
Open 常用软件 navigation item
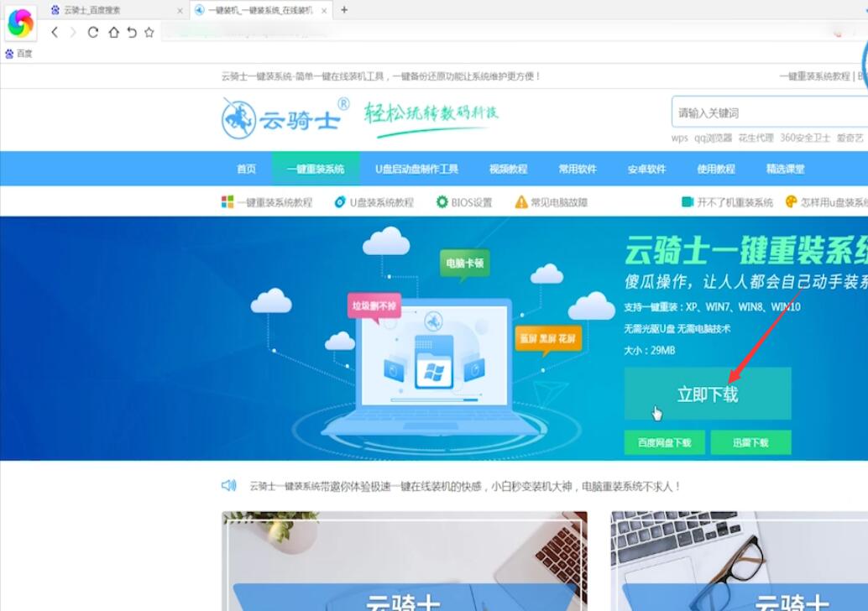[x=578, y=169]
